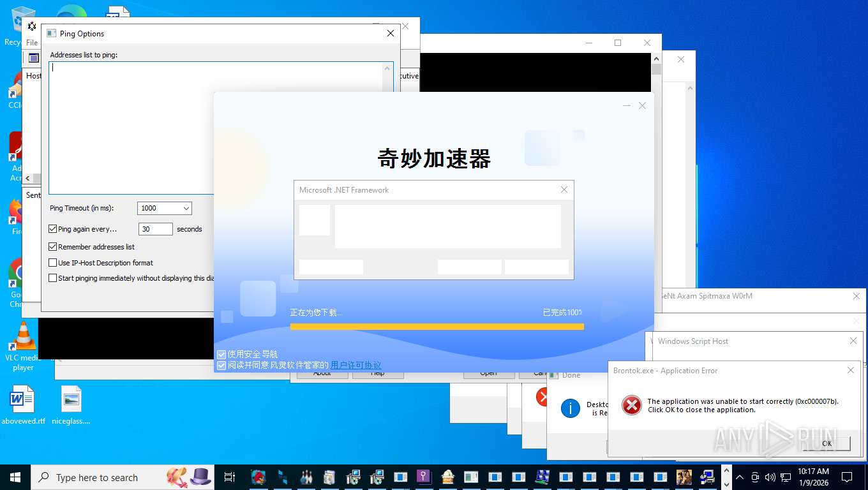The width and height of the screenshot is (868, 490).
Task: Click the 正在为您下载 status text
Action: (x=316, y=313)
